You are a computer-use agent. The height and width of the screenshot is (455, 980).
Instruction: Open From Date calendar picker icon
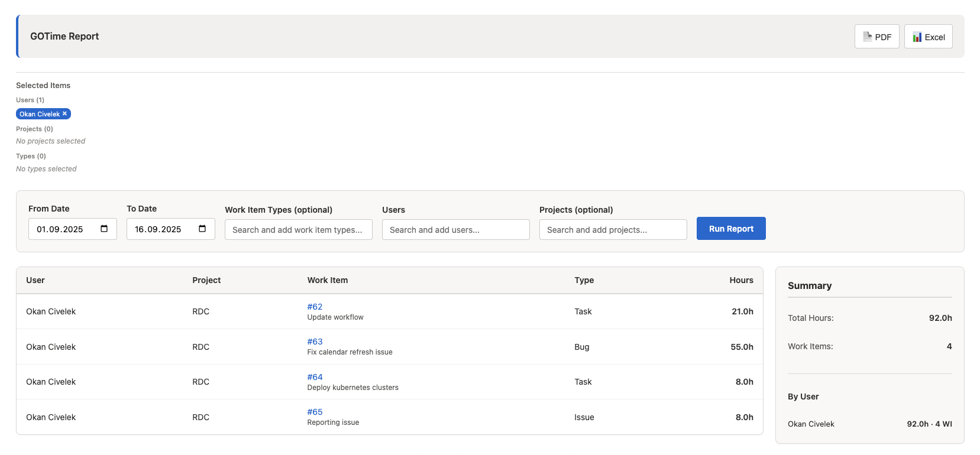[x=104, y=229]
